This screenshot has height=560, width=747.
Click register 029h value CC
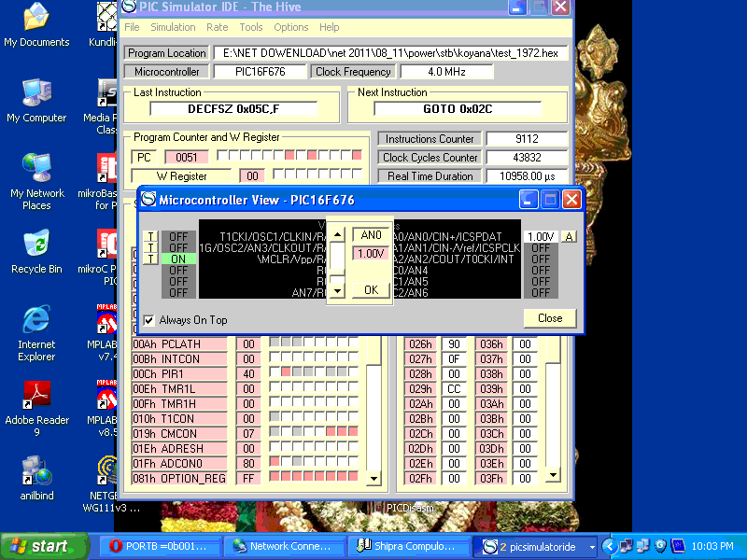click(x=454, y=389)
